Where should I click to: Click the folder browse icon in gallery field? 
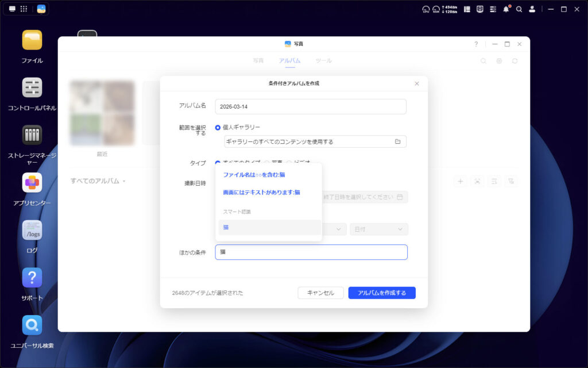[397, 141]
